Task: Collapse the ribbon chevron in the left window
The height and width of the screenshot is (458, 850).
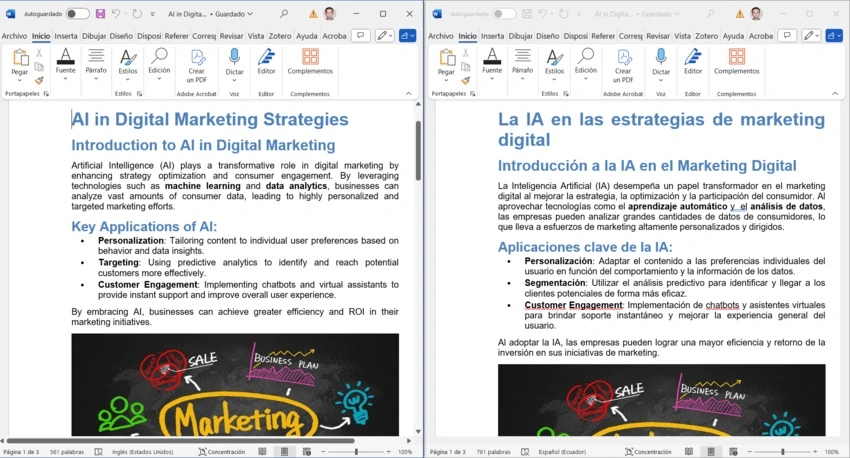Action: pyautogui.click(x=409, y=94)
